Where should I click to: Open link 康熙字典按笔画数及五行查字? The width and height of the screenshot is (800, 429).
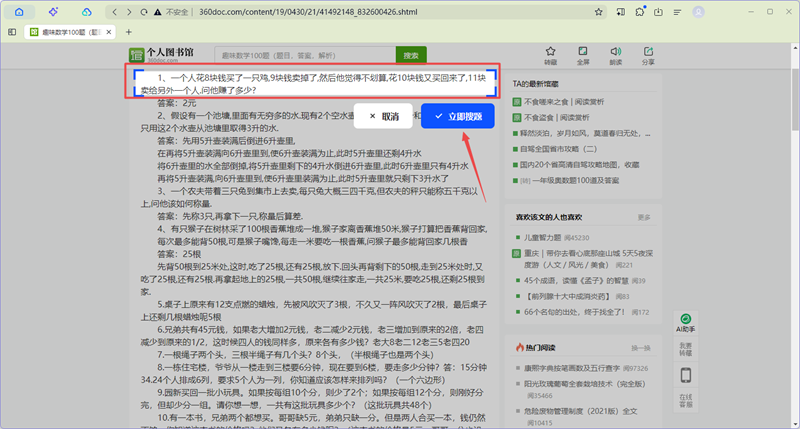(572, 368)
